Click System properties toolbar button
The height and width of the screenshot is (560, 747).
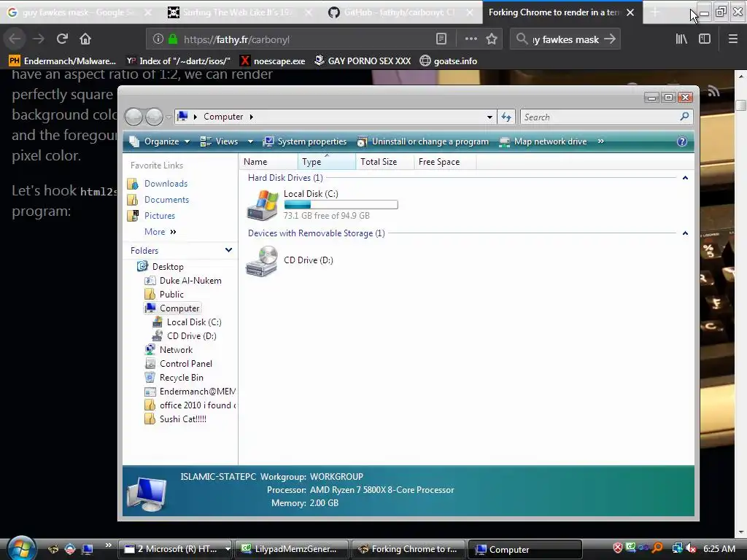(x=304, y=141)
